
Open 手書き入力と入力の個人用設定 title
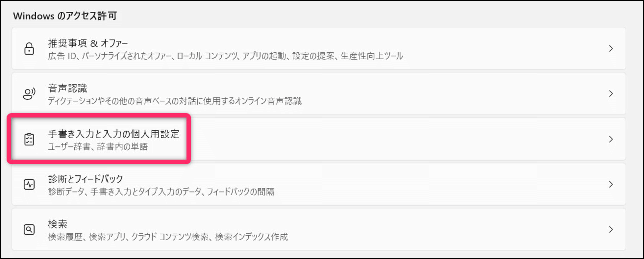click(x=114, y=134)
